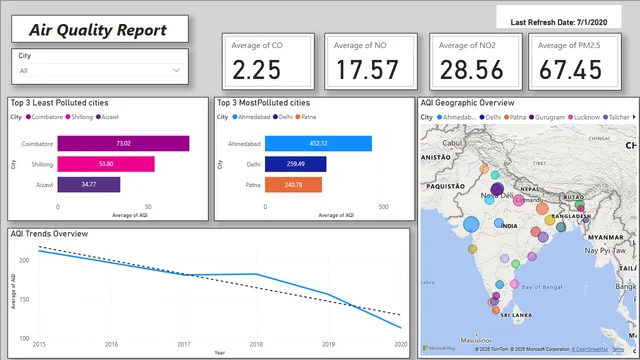Click the 'Top 3 Least Polluted cities' title
Screen dimensions: 640x360
[x=60, y=103]
